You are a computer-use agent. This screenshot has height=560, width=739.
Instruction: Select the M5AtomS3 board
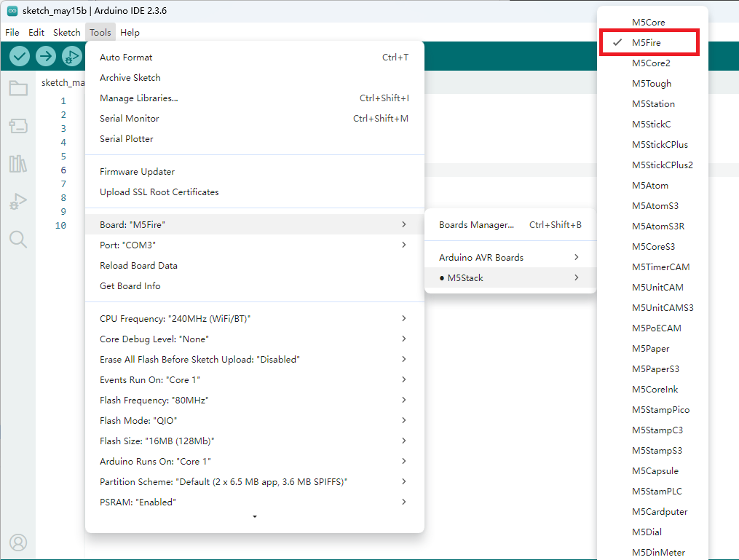[653, 206]
